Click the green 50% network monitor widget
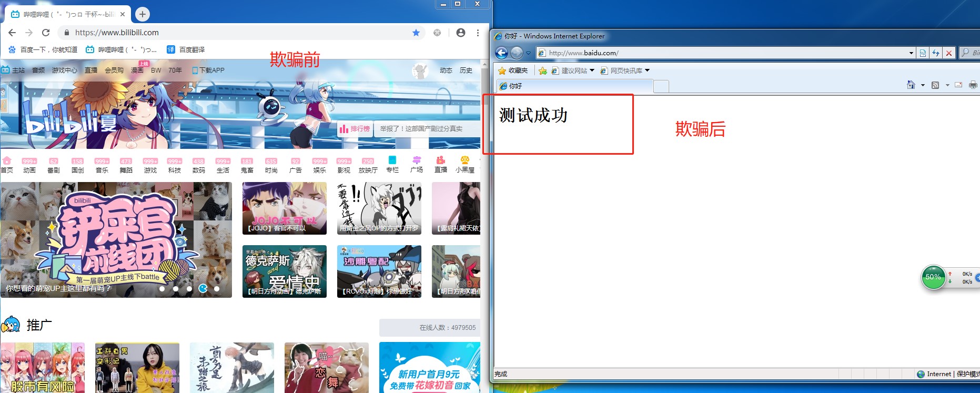980x393 pixels. (934, 277)
